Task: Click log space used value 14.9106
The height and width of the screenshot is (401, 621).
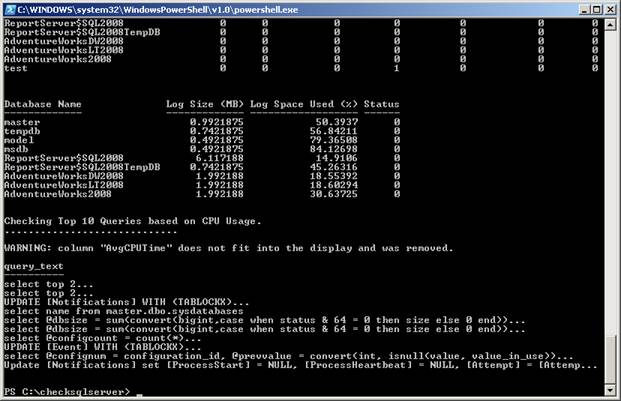Action: pos(337,158)
